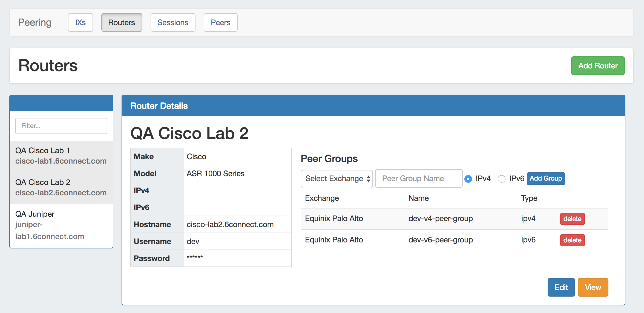Screen dimensions: 644x313
Task: Delete the dev-v4-peer-group entry
Action: pyautogui.click(x=572, y=219)
